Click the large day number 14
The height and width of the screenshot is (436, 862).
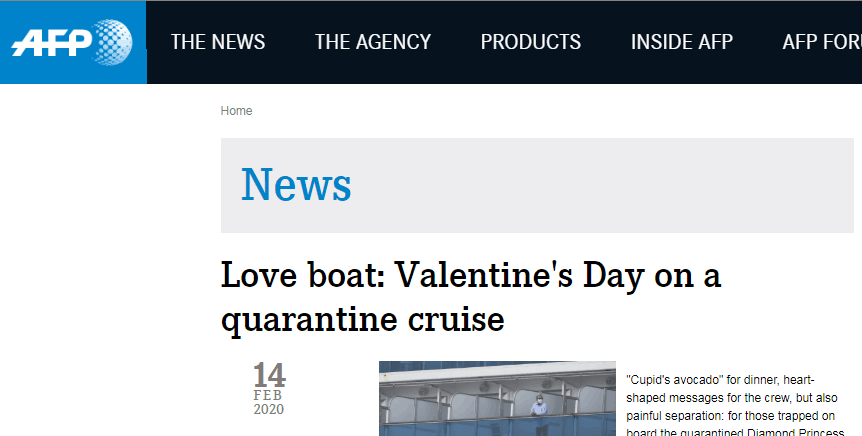[269, 375]
